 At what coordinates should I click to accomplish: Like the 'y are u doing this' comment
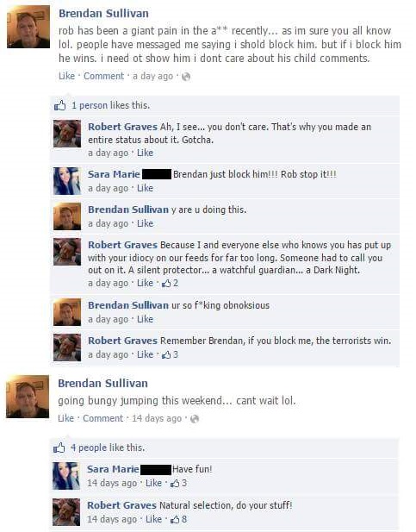point(145,223)
